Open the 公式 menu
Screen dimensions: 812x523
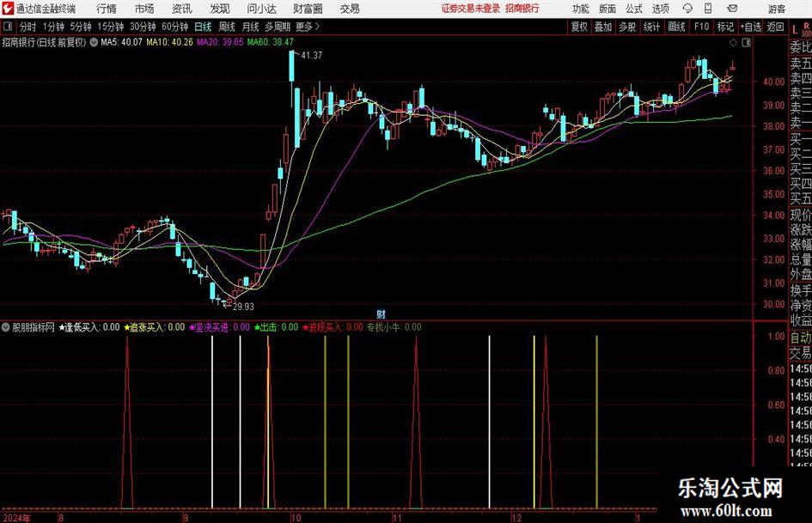[634, 9]
